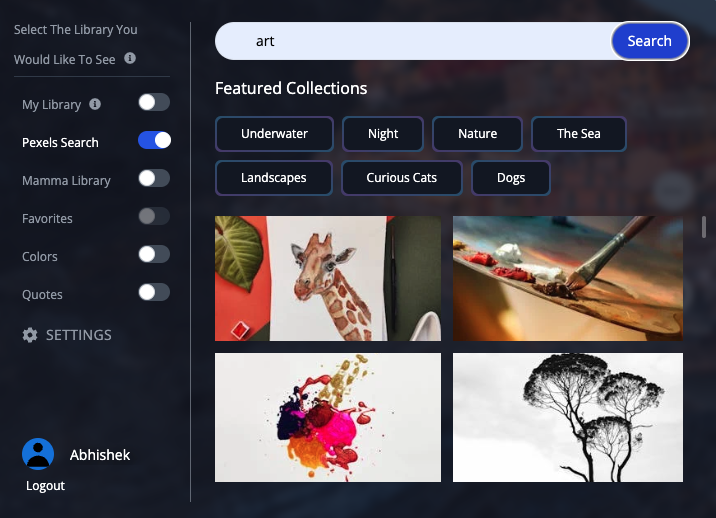Open the Landscapes collection
This screenshot has width=716, height=518.
[x=274, y=178]
